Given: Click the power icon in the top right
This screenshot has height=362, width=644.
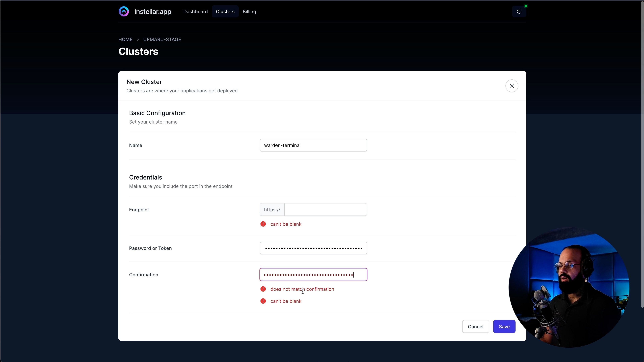Looking at the screenshot, I should coord(519,11).
